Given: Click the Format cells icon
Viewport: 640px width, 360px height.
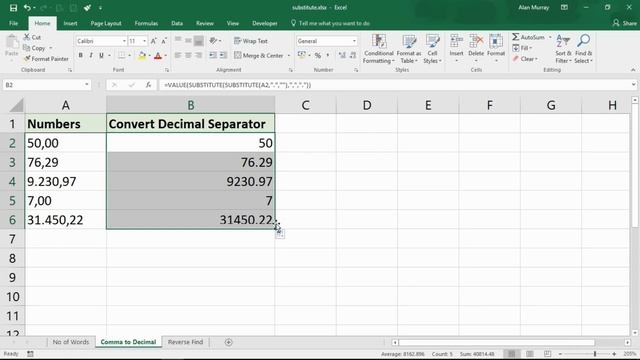Looking at the screenshot, I should pyautogui.click(x=496, y=42).
